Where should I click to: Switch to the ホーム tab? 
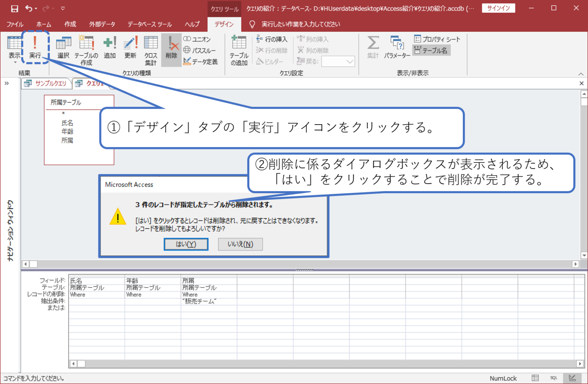click(x=44, y=24)
